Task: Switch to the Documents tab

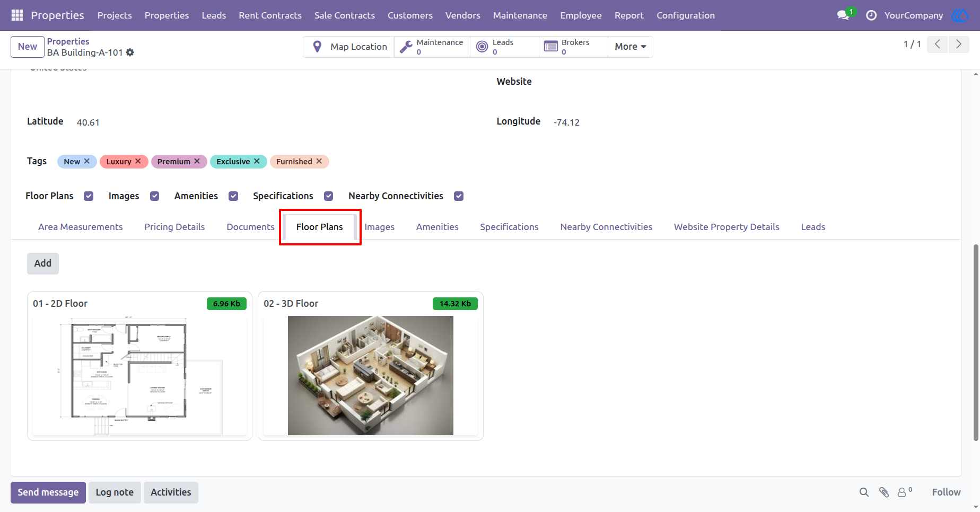Action: [x=250, y=227]
